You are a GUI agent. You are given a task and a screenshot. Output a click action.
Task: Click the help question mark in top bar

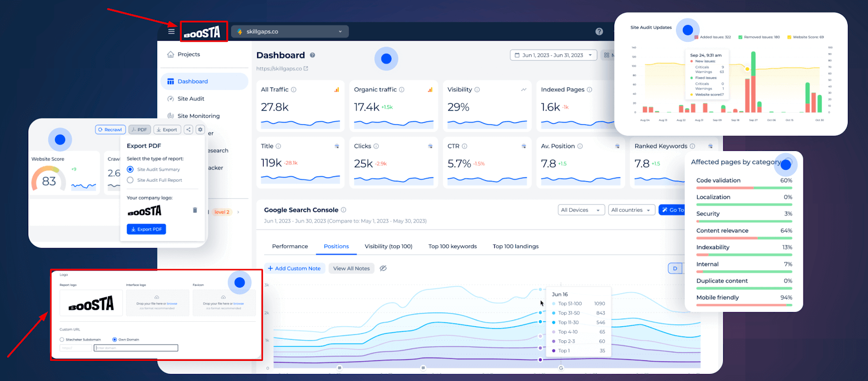tap(599, 31)
